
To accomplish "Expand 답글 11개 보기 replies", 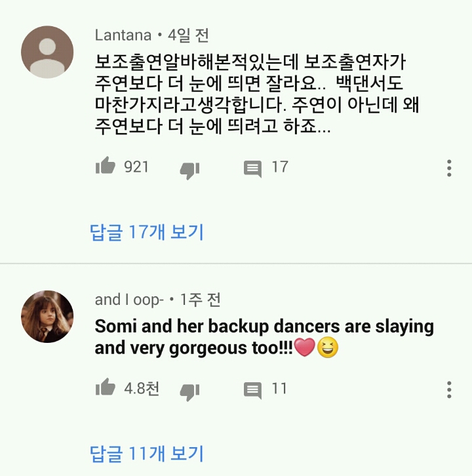I will 147,453.
